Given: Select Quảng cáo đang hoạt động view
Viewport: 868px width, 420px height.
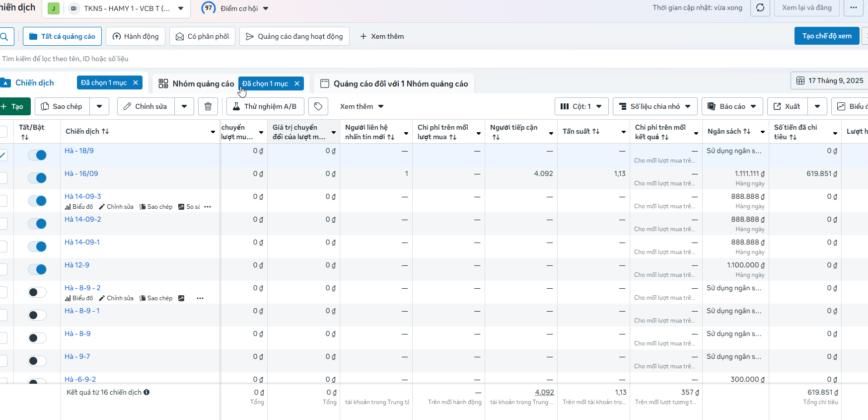Looking at the screenshot, I should click(x=294, y=36).
